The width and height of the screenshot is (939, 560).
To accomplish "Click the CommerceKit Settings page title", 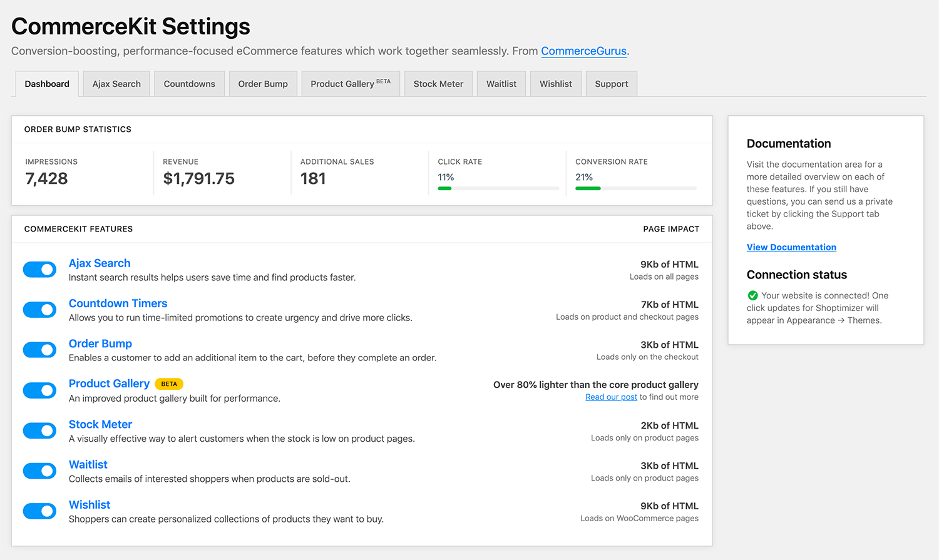I will [131, 26].
